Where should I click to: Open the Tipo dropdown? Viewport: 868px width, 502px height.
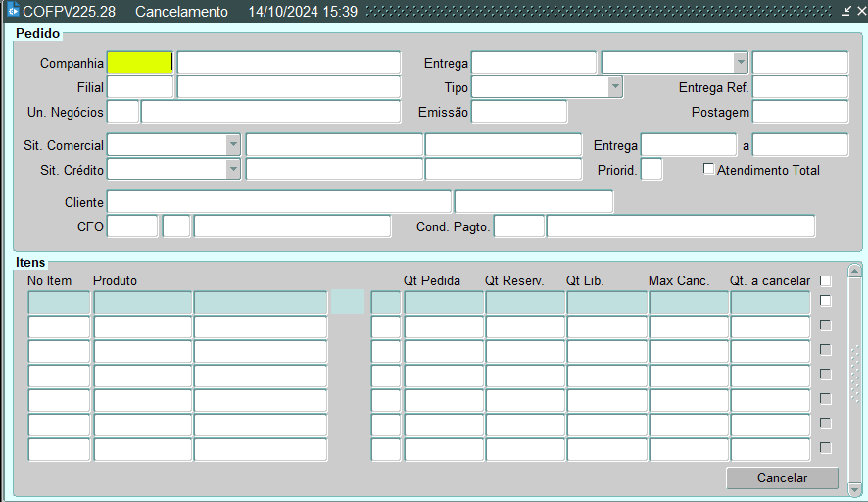tap(614, 87)
